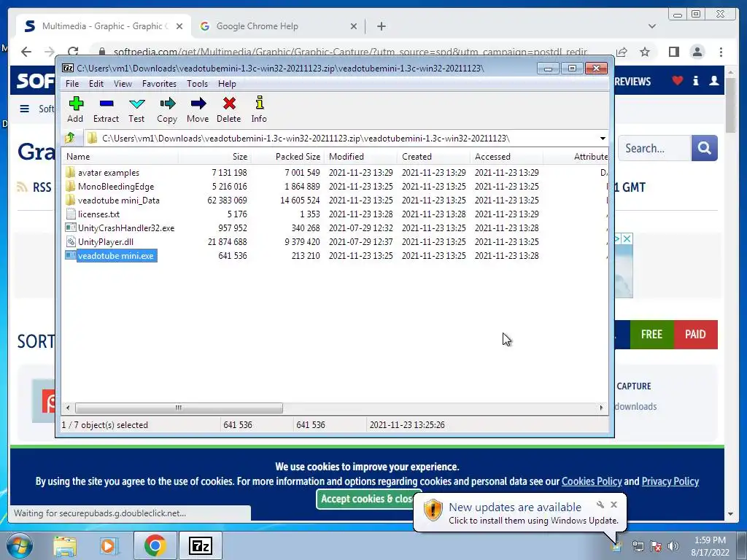Open the Help menu in 7-Zip
The width and height of the screenshot is (747, 560).
coord(227,84)
